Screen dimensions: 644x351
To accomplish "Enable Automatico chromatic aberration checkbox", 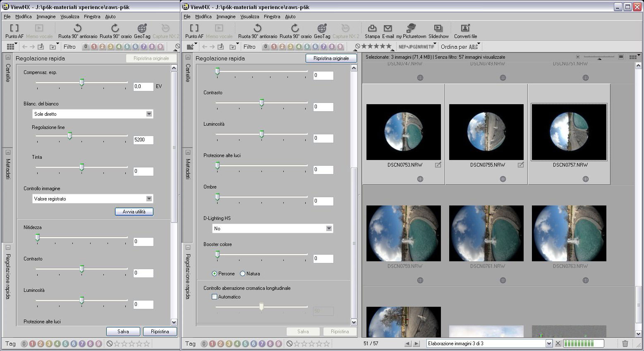I will 214,296.
